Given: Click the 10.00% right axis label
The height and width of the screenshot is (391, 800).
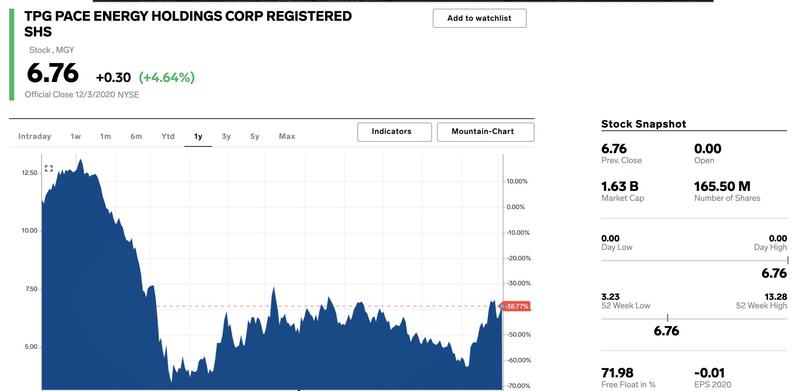Looking at the screenshot, I should click(x=516, y=181).
